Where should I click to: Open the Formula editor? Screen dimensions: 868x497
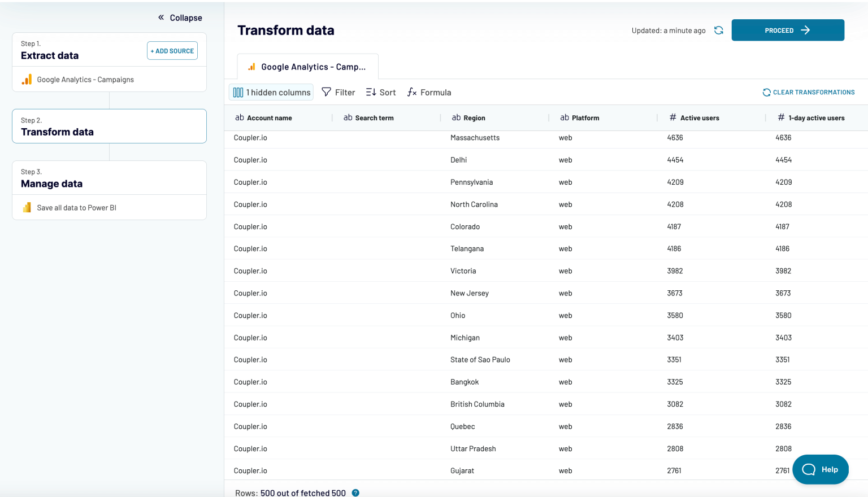[428, 92]
